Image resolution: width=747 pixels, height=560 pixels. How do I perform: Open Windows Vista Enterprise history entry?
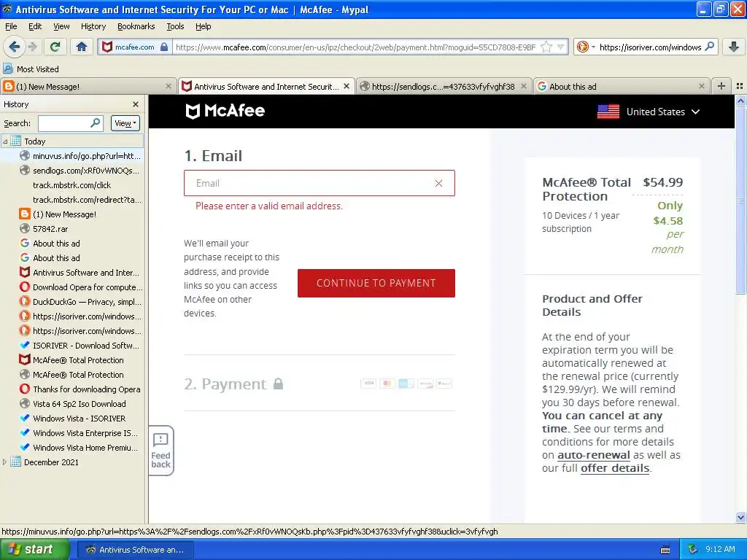pyautogui.click(x=79, y=433)
